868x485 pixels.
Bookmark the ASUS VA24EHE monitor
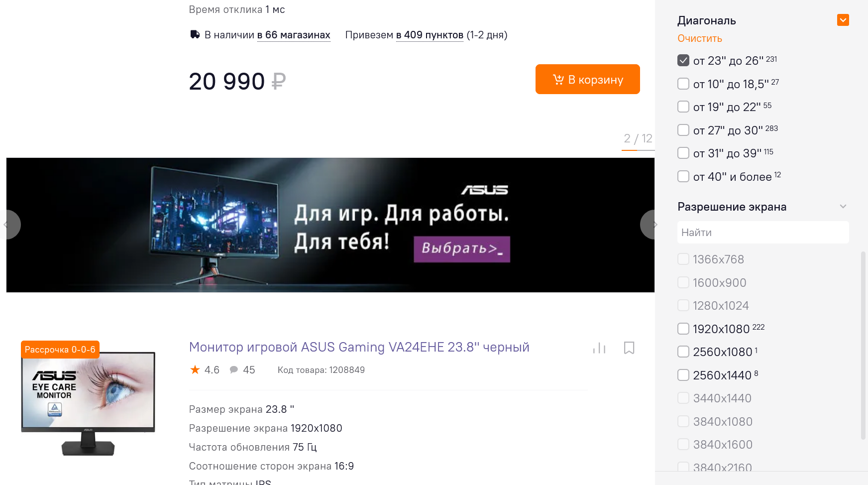(629, 348)
